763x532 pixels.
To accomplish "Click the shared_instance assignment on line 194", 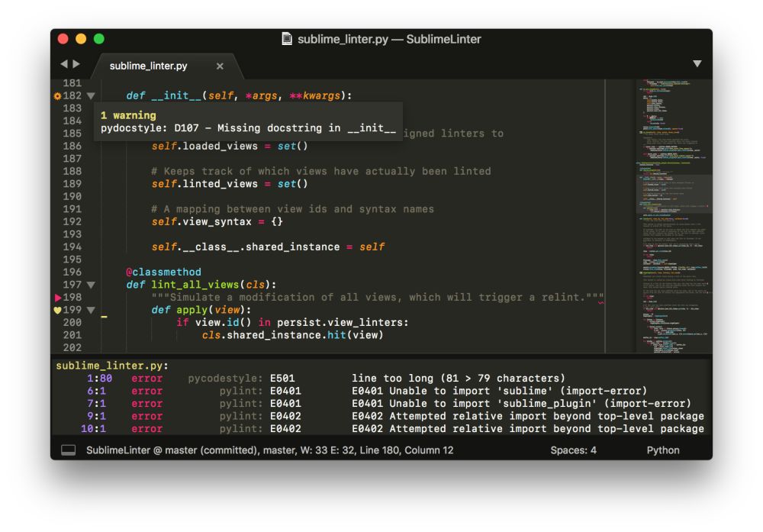I will 268,247.
